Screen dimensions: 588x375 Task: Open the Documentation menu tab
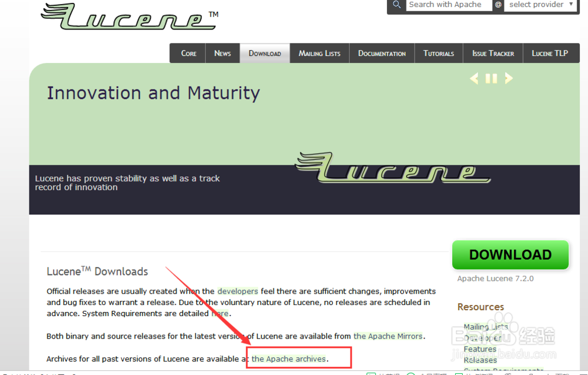(382, 54)
